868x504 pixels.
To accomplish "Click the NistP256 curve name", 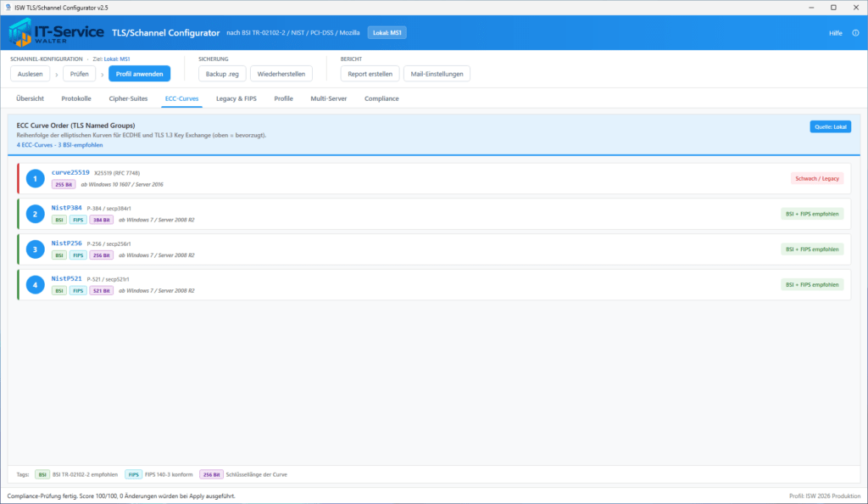I will pyautogui.click(x=66, y=244).
